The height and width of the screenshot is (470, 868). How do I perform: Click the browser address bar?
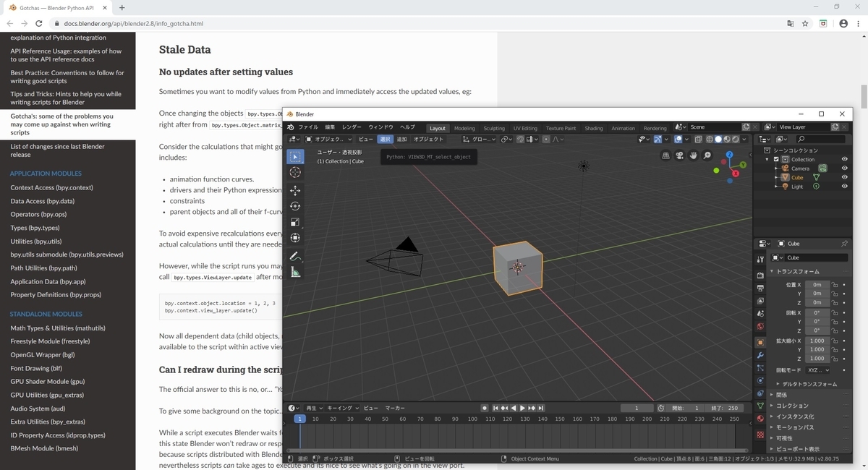click(x=420, y=23)
